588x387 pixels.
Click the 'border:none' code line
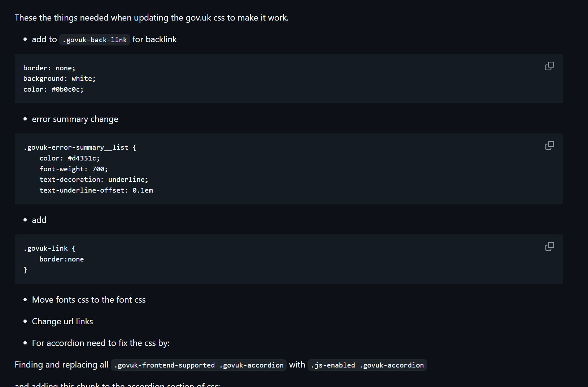point(61,259)
